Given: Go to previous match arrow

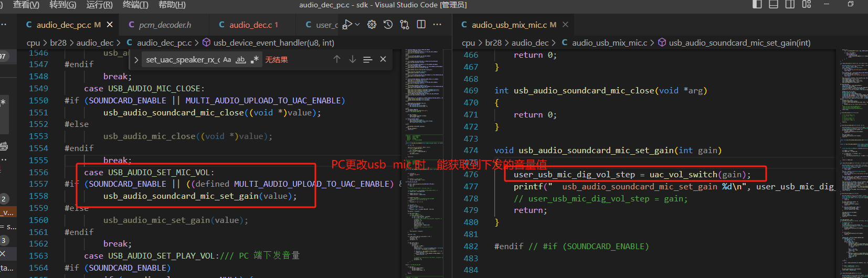Looking at the screenshot, I should click(337, 59).
